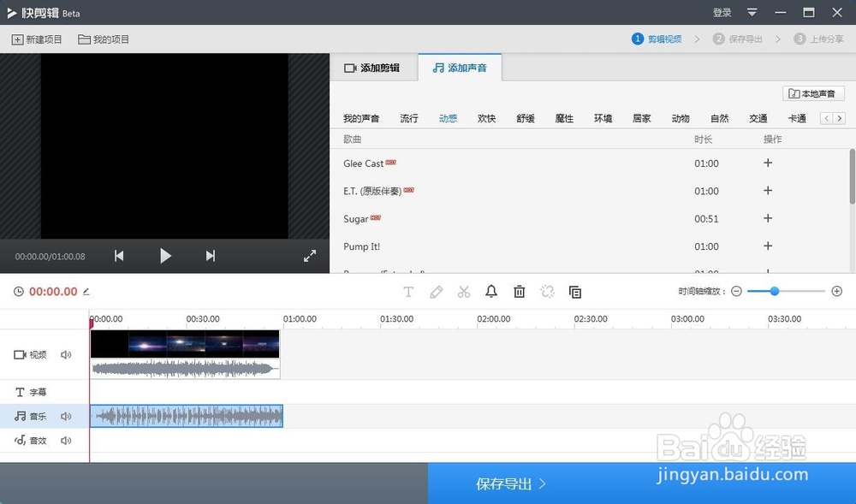Click the clock icon beside timecode
This screenshot has width=856, height=504.
[x=19, y=292]
